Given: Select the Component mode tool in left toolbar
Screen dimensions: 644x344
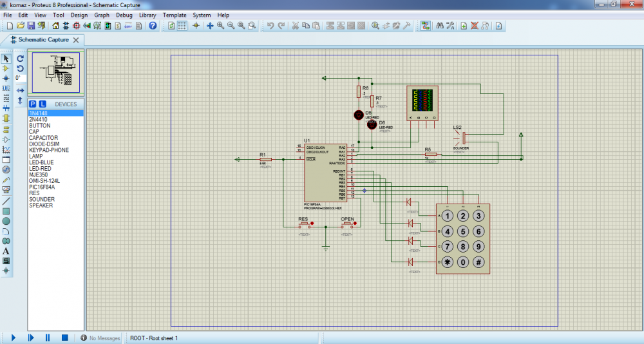Looking at the screenshot, I should tap(6, 68).
